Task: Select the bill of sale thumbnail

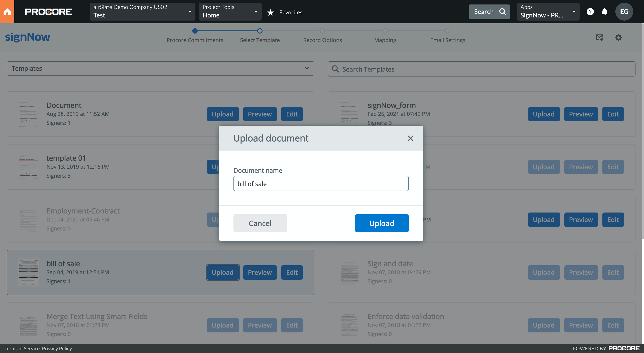Action: 28,272
